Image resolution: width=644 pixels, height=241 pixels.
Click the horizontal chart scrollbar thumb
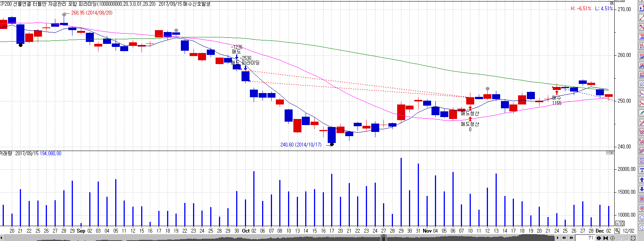pyautogui.click(x=384, y=238)
